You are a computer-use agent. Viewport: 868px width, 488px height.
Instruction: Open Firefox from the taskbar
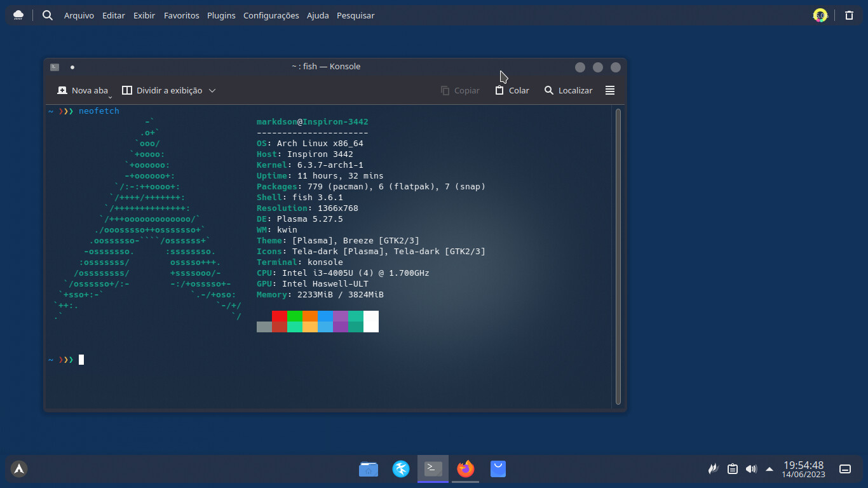click(466, 469)
